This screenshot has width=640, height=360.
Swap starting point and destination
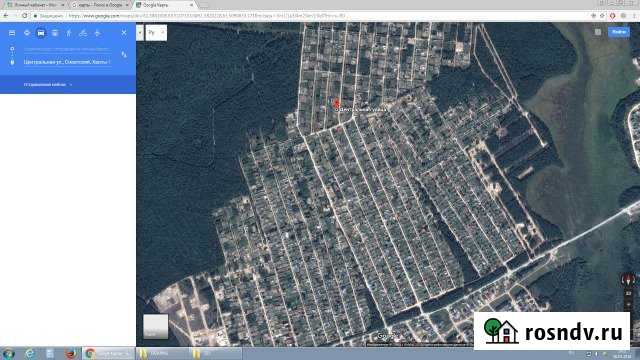pyautogui.click(x=124, y=55)
